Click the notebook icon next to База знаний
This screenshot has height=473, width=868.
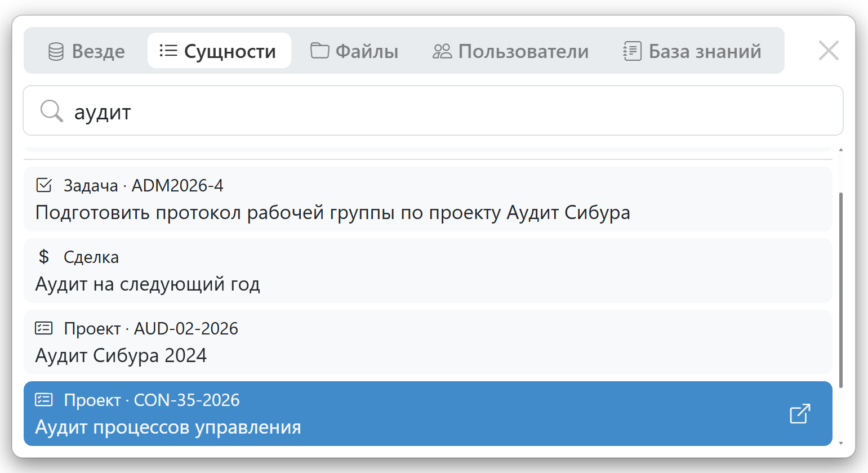coord(632,50)
